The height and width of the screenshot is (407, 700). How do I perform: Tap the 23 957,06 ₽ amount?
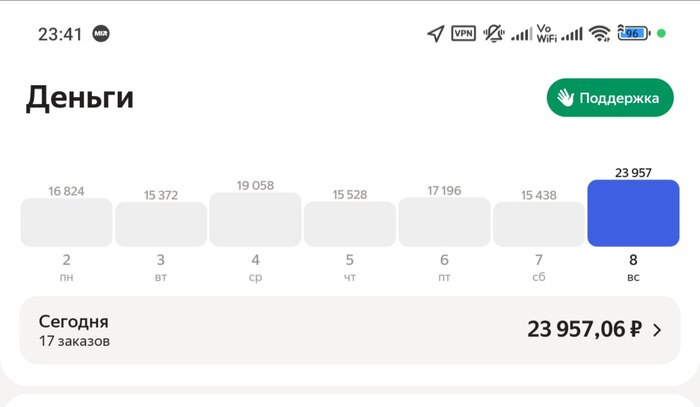[584, 329]
